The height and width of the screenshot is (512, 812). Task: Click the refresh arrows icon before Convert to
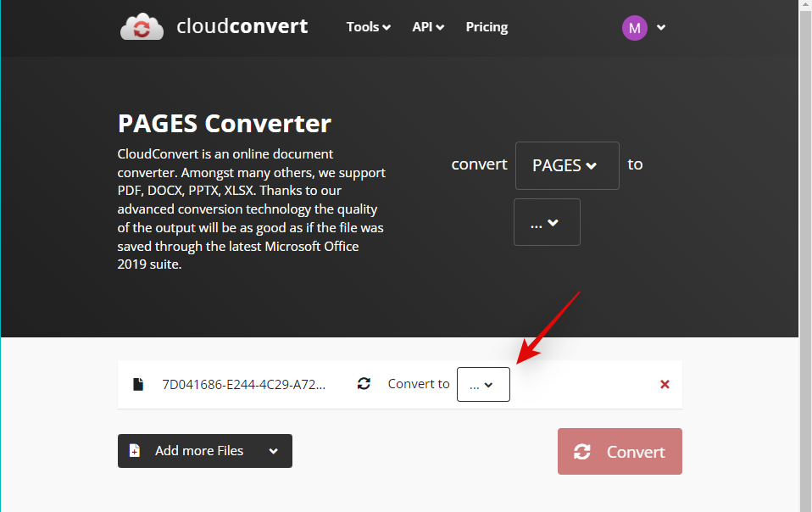point(364,383)
